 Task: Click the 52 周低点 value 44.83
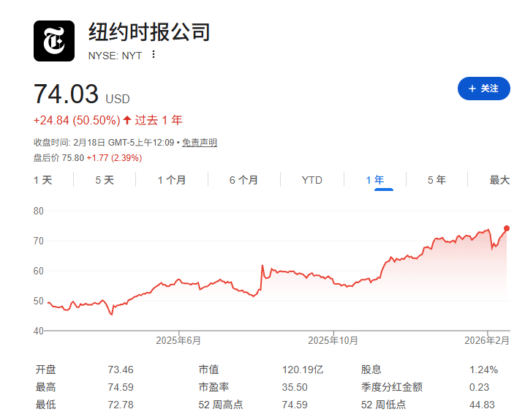[482, 405]
